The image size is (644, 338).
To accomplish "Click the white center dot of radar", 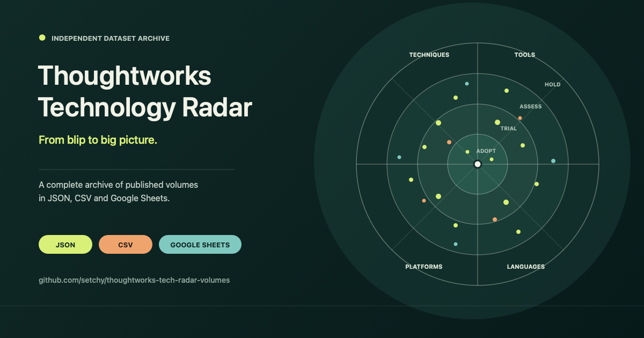I will coord(478,164).
